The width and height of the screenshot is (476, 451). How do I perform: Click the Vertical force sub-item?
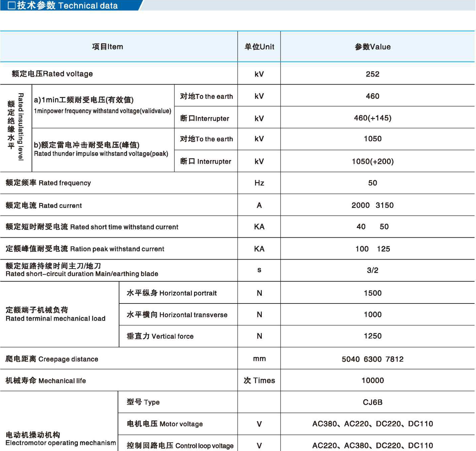160,336
